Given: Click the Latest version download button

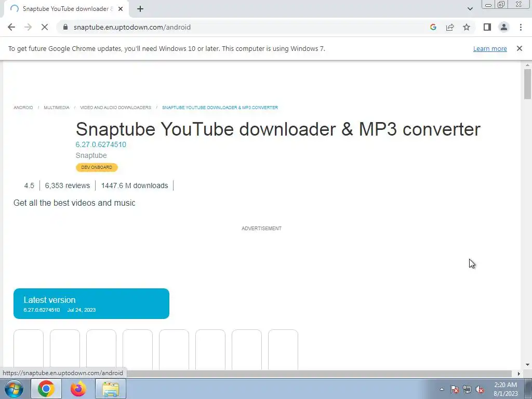Looking at the screenshot, I should (91, 303).
